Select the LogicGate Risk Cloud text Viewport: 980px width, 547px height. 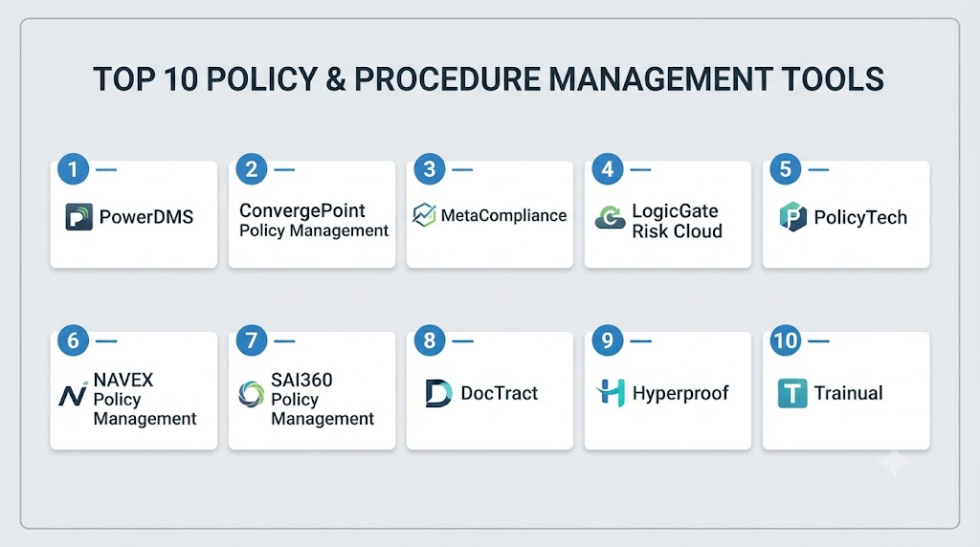[x=677, y=221]
